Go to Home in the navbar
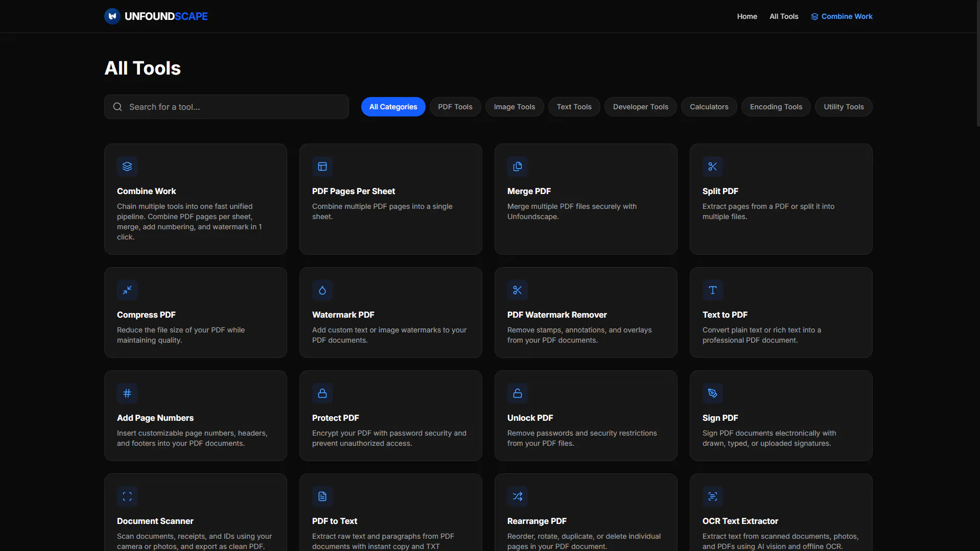This screenshot has width=980, height=551. coord(747,16)
